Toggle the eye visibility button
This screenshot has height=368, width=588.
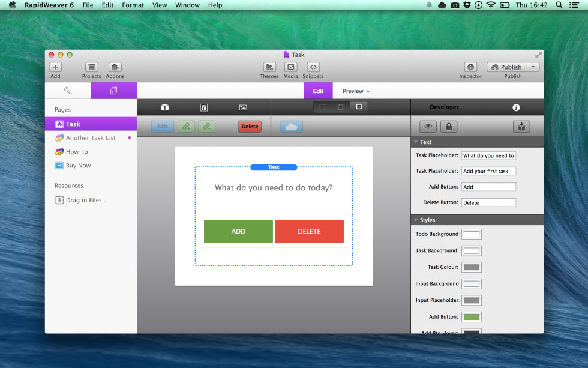point(428,127)
